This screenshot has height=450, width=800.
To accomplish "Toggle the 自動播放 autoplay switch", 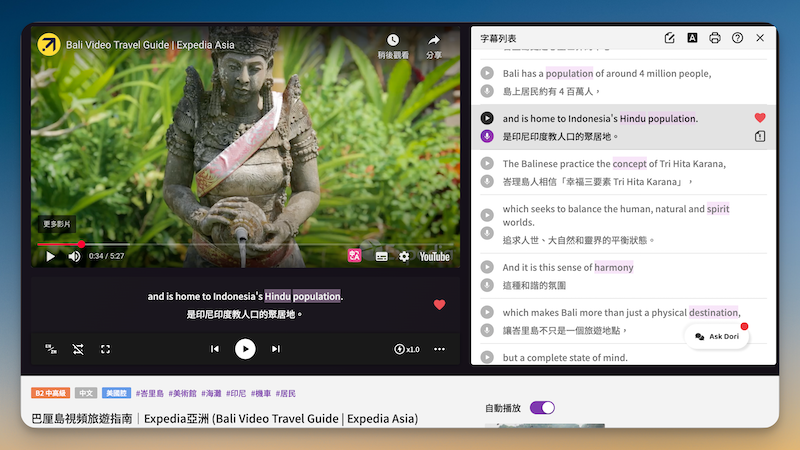I will [x=542, y=408].
